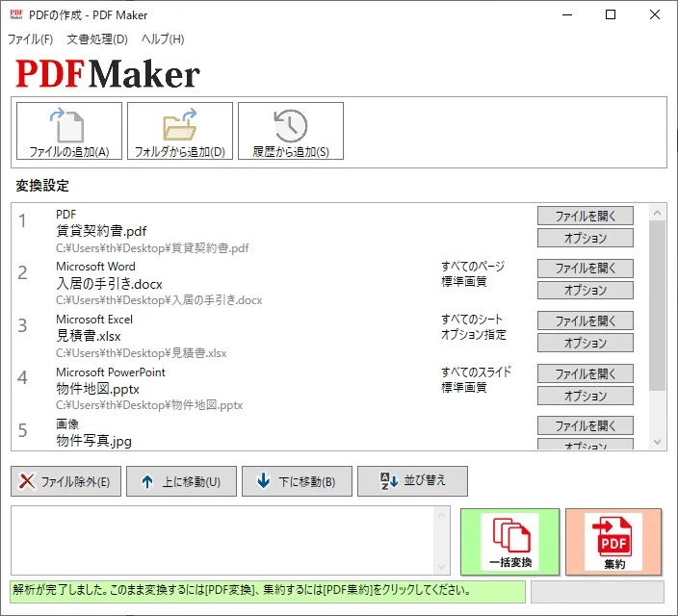Screen dimensions: 678x616
Task: Click the すべてのスライド setting text
Action: [476, 372]
